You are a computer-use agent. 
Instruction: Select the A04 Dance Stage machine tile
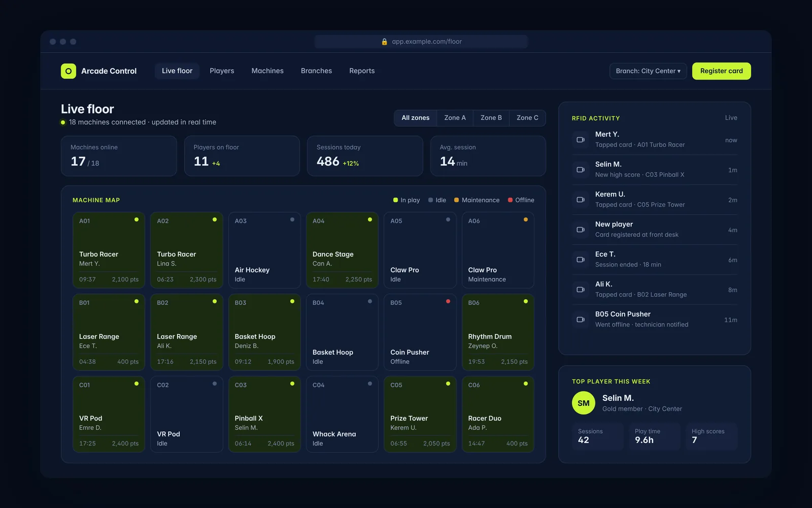pyautogui.click(x=342, y=250)
